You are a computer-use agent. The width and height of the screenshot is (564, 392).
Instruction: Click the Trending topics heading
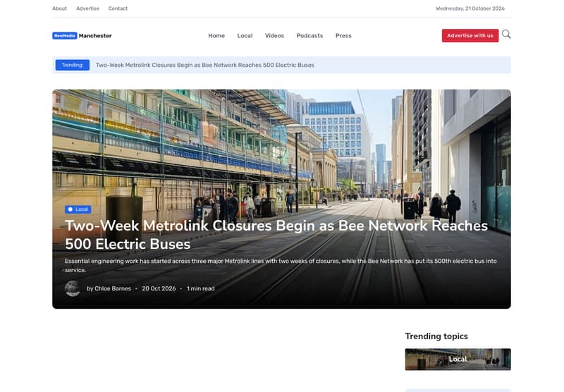pyautogui.click(x=436, y=336)
